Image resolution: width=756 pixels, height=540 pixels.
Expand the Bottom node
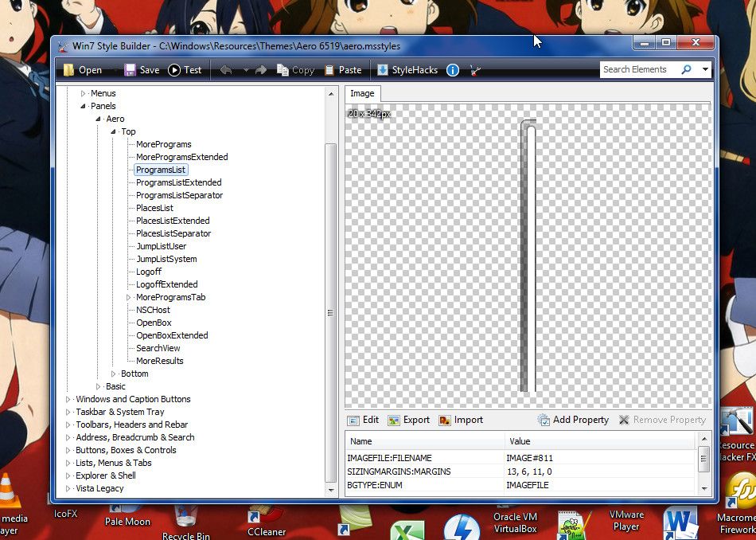click(113, 374)
